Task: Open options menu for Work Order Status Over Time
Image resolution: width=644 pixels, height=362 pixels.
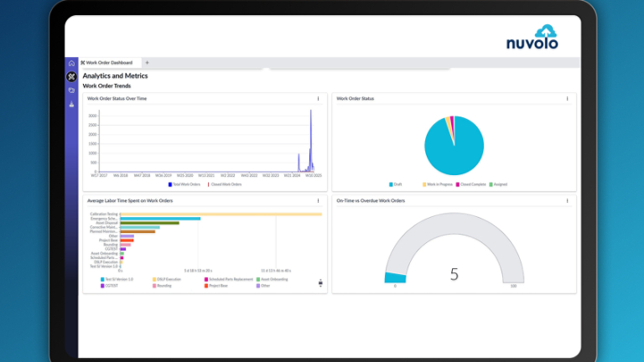Action: point(318,99)
